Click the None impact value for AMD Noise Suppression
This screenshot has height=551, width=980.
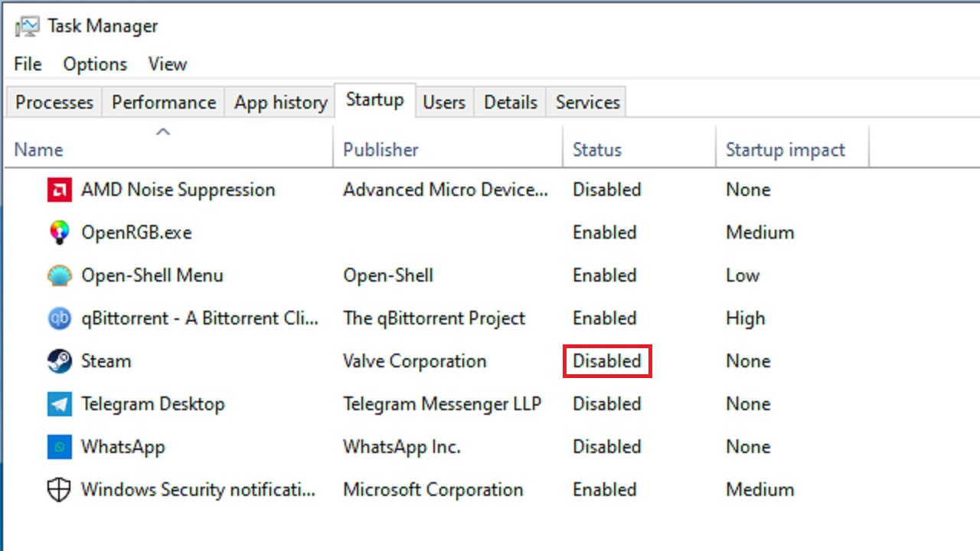[748, 190]
